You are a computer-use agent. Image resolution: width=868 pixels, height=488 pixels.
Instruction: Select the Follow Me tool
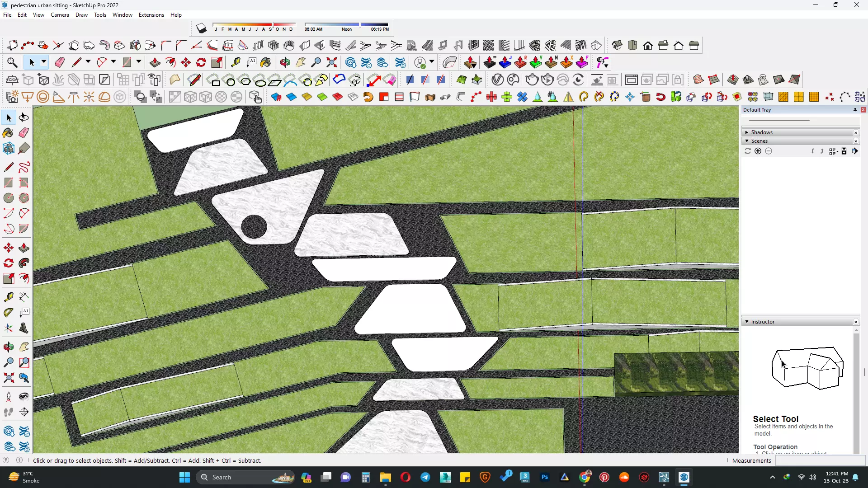(x=24, y=263)
